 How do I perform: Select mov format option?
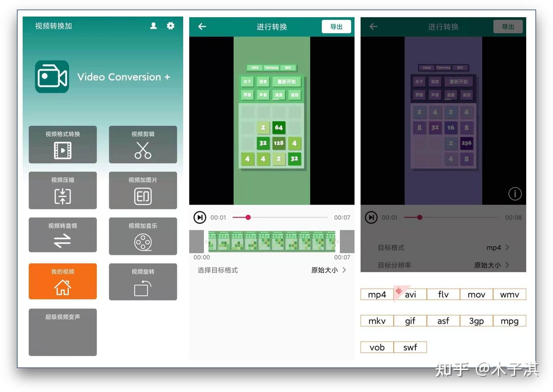(x=476, y=294)
